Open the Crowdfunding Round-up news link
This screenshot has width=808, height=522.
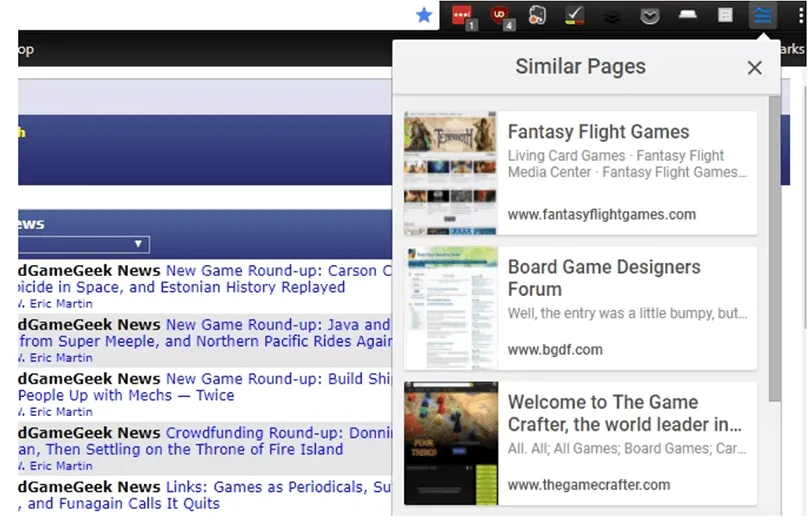[271, 432]
